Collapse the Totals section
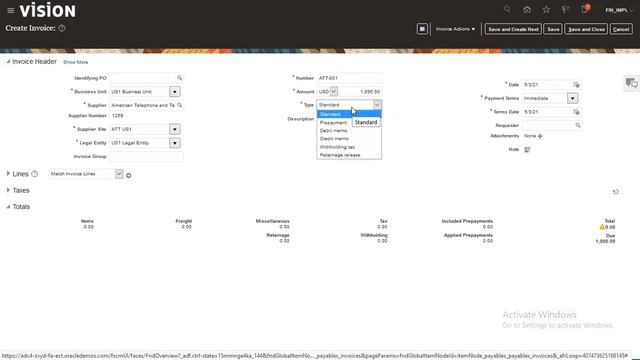The image size is (640, 360). point(8,207)
